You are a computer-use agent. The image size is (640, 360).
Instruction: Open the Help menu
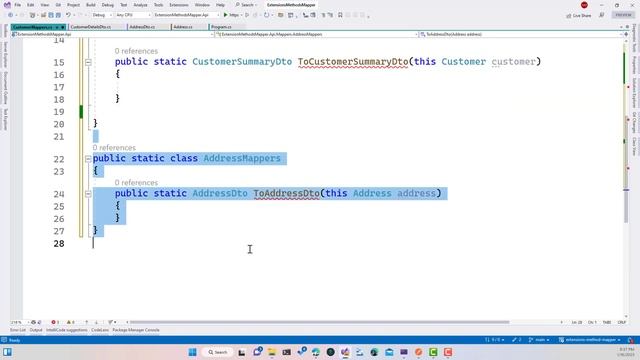[220, 5]
